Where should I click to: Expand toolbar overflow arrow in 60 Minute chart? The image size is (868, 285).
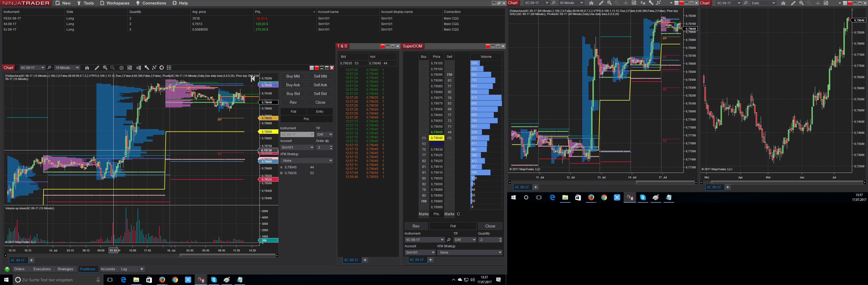coord(671,3)
